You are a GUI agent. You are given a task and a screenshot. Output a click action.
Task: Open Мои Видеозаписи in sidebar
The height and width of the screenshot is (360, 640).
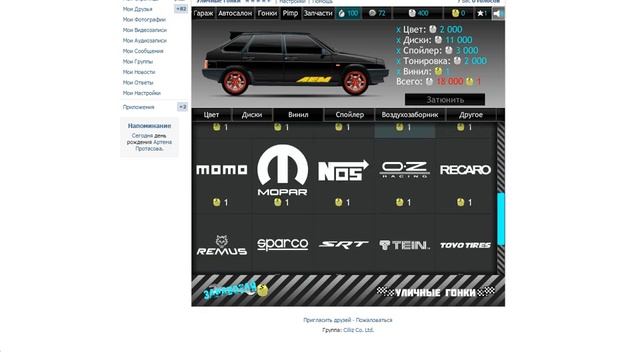[x=144, y=30]
